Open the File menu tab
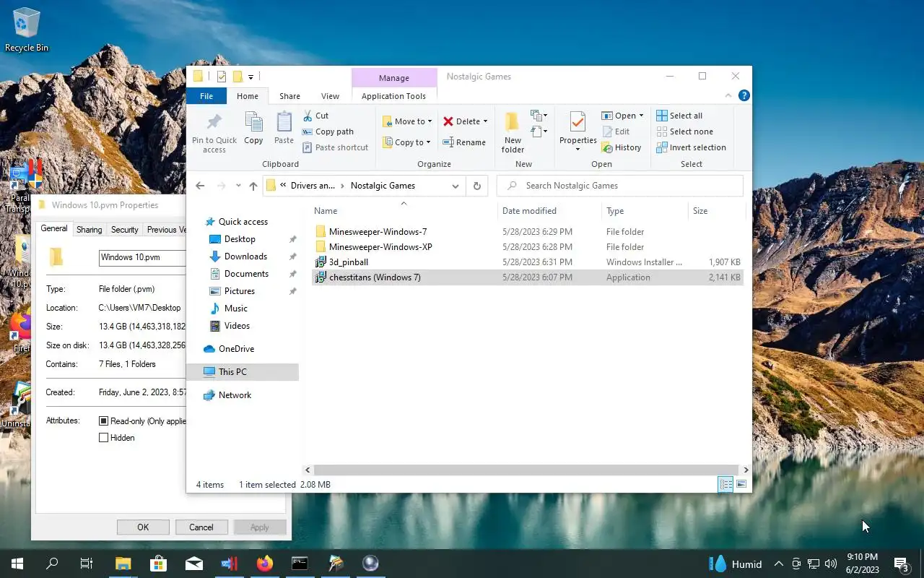The width and height of the screenshot is (924, 578). pos(206,96)
